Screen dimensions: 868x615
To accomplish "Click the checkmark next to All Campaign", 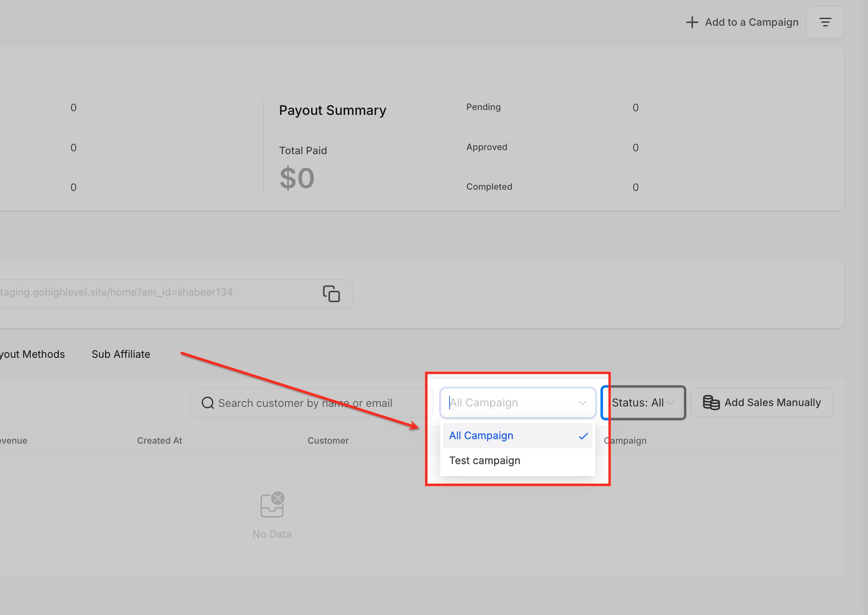I will pos(583,436).
